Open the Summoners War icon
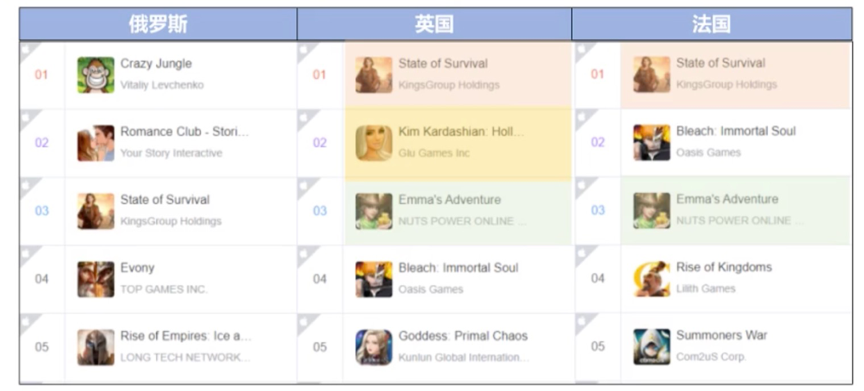The width and height of the screenshot is (864, 391). (x=652, y=346)
